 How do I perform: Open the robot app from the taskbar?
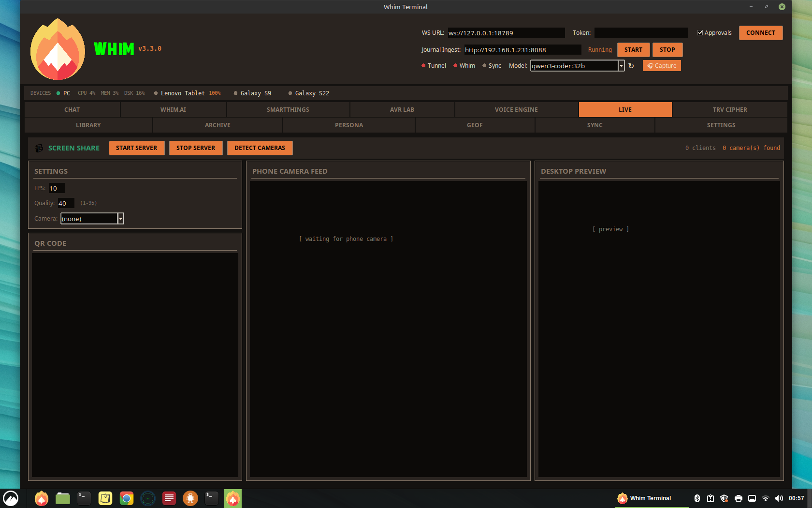tap(190, 498)
